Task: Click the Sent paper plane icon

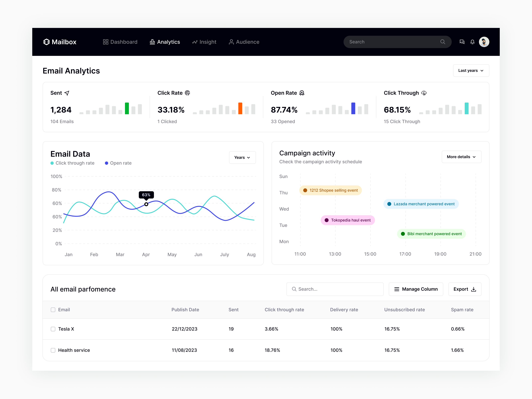Action: click(x=67, y=93)
